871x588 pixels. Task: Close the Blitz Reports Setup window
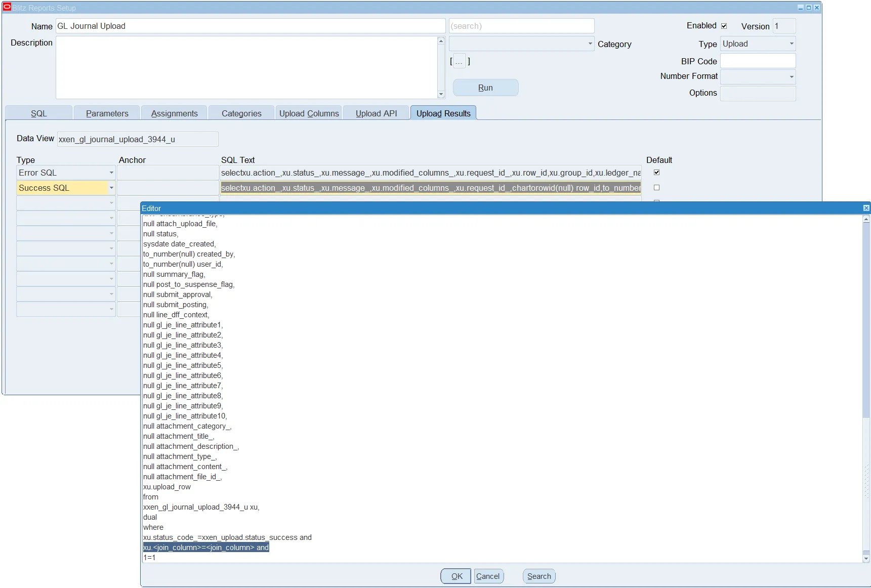[816, 8]
